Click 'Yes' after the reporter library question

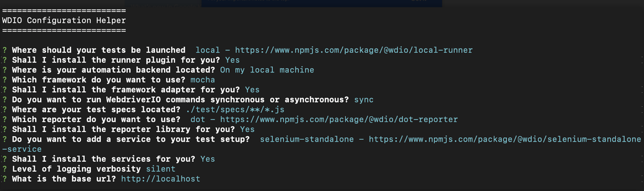pos(247,129)
